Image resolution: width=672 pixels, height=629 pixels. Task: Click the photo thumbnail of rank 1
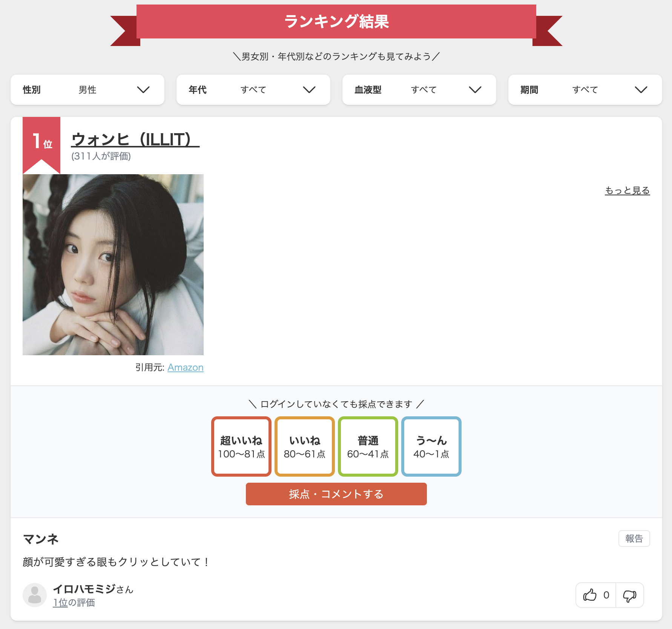point(113,265)
